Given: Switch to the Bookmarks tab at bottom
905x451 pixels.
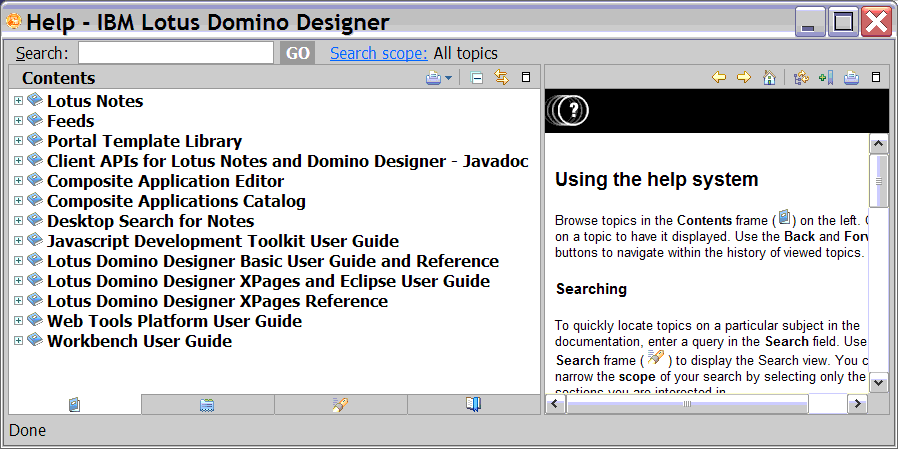Looking at the screenshot, I should point(473,405).
